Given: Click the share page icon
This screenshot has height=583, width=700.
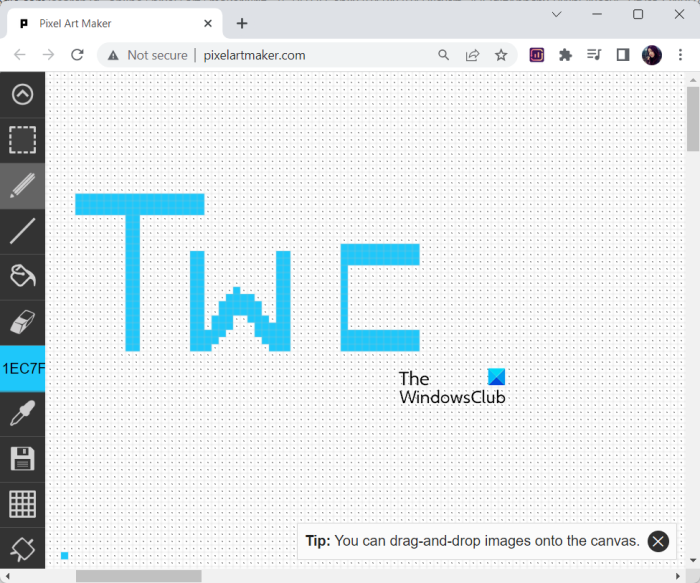Looking at the screenshot, I should pyautogui.click(x=472, y=55).
